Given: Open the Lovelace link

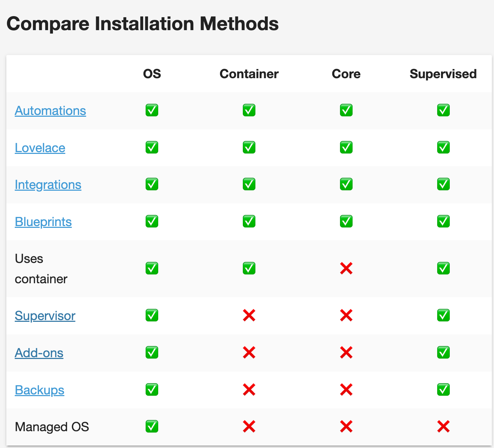Looking at the screenshot, I should coord(40,148).
